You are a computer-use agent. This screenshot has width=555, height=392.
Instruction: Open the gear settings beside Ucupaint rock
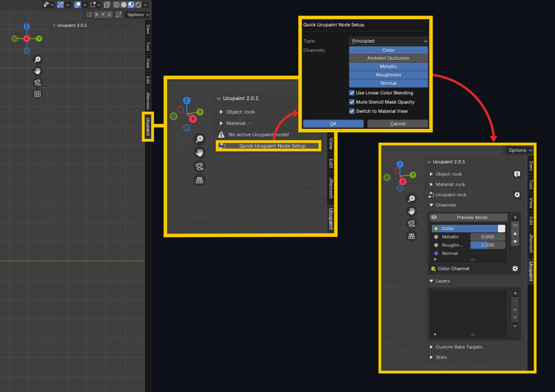coord(517,195)
